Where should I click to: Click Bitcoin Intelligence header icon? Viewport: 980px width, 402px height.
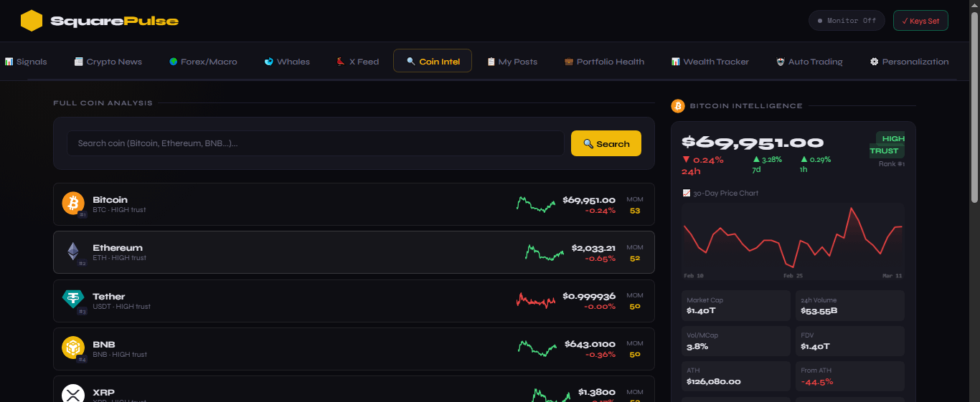[678, 106]
